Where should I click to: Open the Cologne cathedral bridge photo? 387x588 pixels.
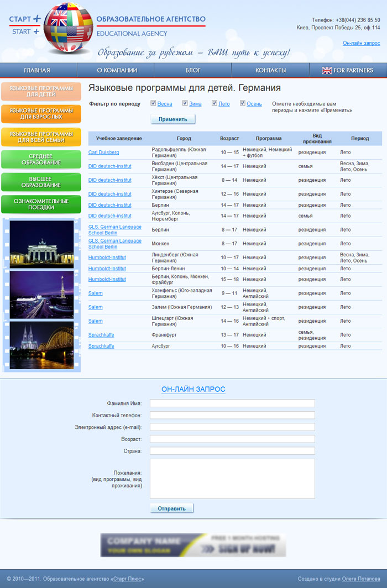click(41, 345)
